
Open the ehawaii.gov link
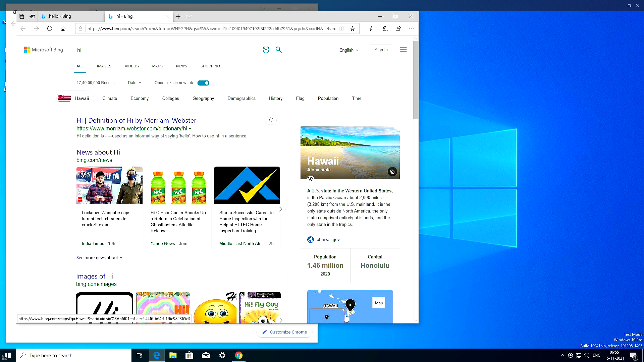pyautogui.click(x=328, y=239)
